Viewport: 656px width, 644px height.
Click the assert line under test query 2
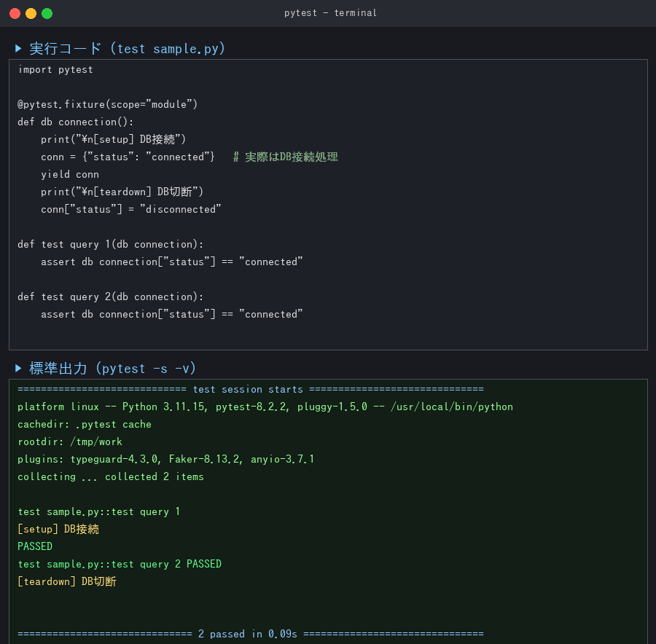171,314
